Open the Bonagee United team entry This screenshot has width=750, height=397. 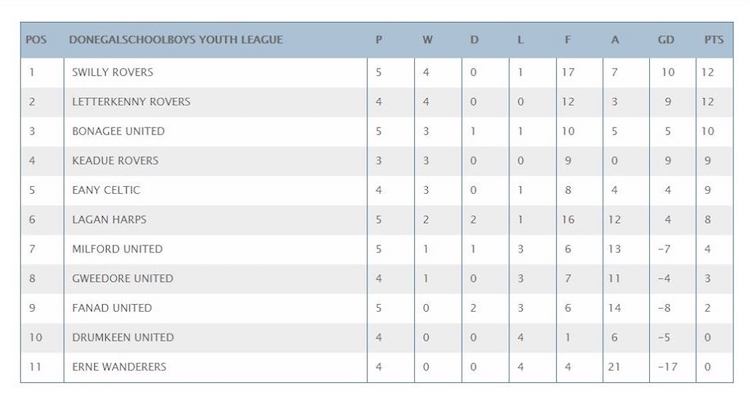pyautogui.click(x=118, y=131)
